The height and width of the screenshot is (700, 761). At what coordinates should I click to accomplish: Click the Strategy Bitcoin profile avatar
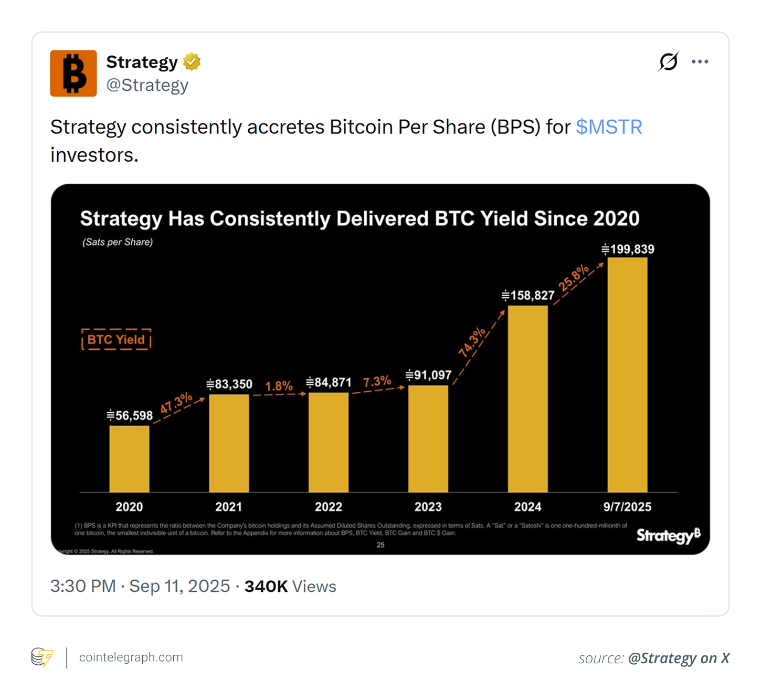[x=73, y=73]
